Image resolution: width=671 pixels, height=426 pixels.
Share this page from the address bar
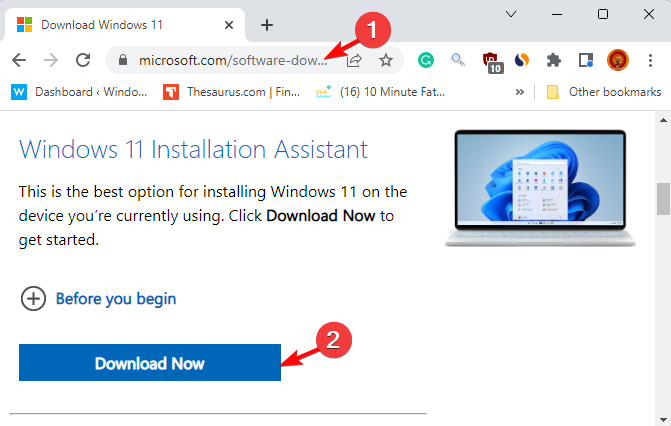pos(354,60)
